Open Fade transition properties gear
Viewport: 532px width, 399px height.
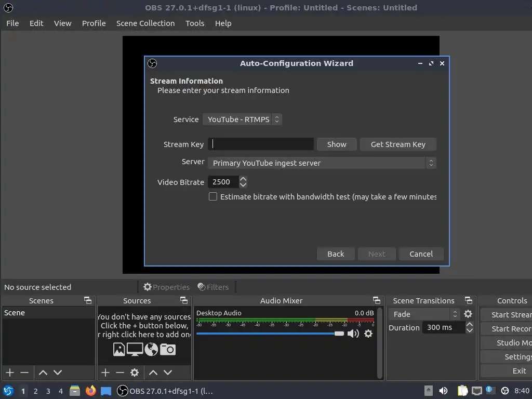point(468,314)
